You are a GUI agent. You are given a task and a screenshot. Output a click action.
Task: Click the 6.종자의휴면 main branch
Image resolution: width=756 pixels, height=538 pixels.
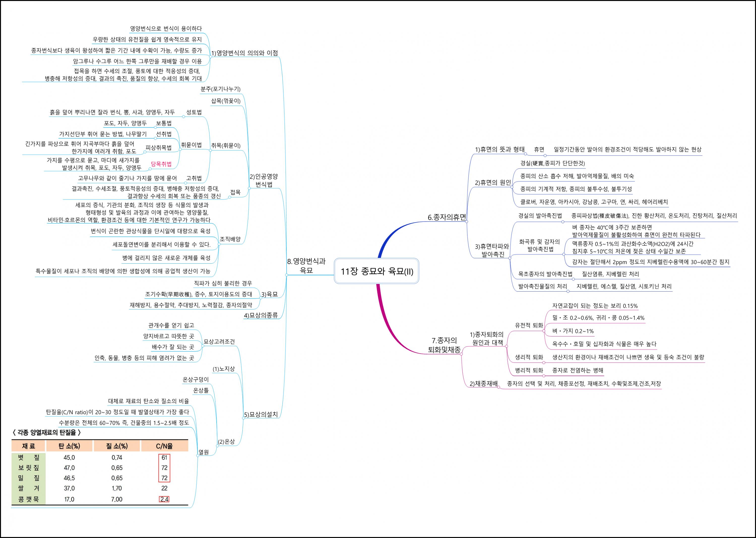tap(447, 217)
